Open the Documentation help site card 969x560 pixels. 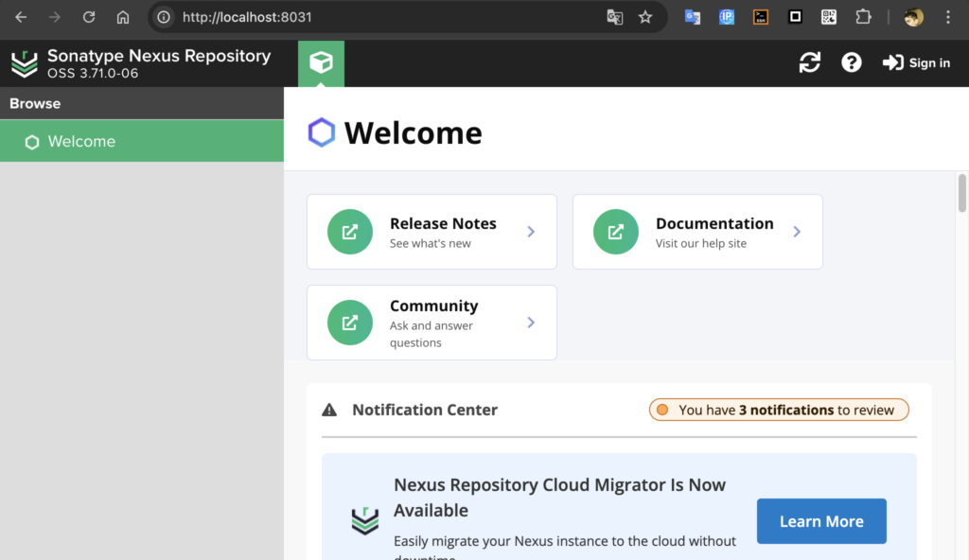coord(697,232)
